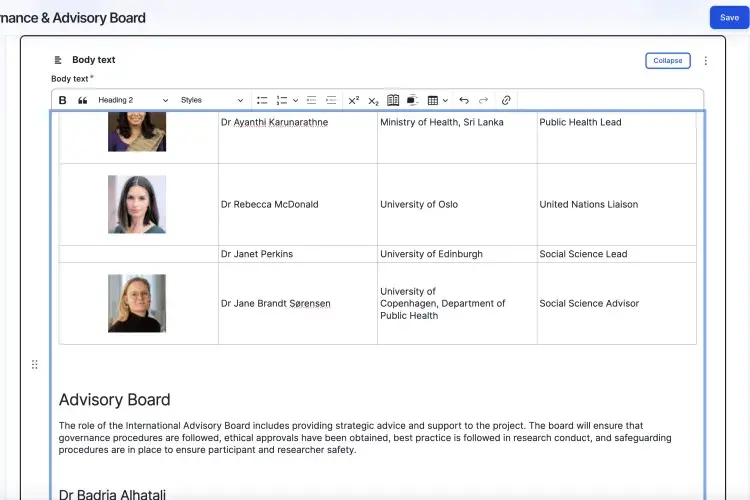The width and height of the screenshot is (750, 500).
Task: Insert a numbered list
Action: pos(282,100)
